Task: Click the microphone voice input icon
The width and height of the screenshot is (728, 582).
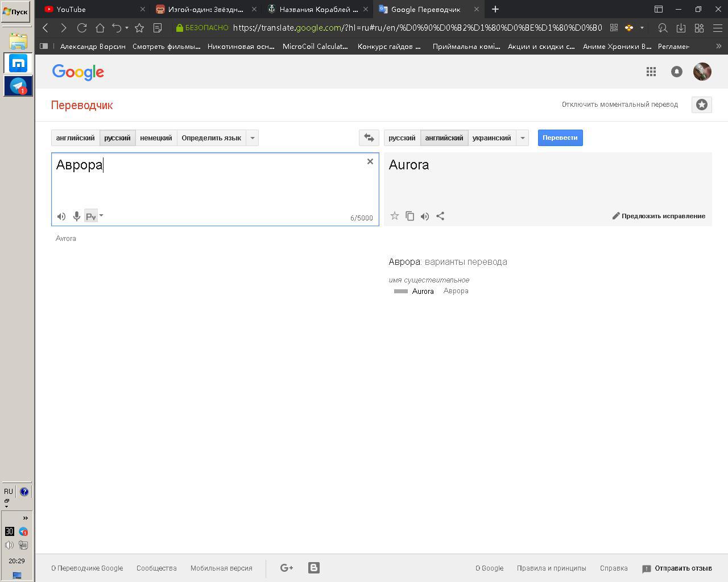Action: coord(76,217)
